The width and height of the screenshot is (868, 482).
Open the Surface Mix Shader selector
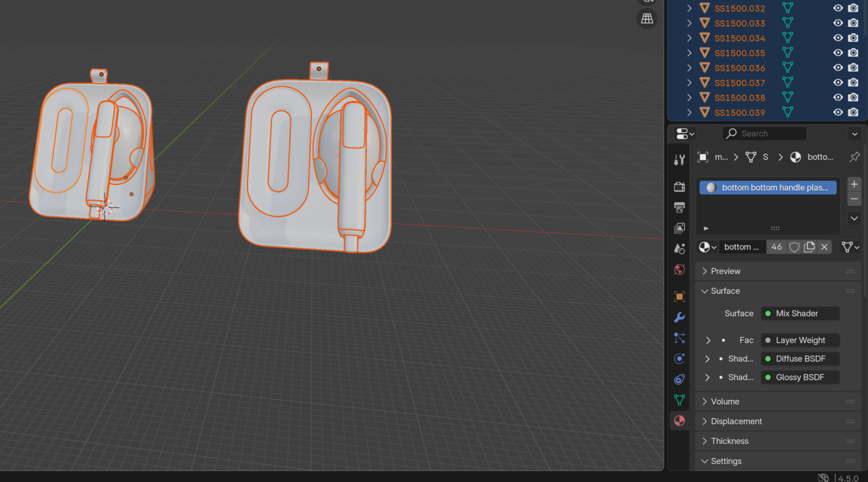(x=800, y=313)
